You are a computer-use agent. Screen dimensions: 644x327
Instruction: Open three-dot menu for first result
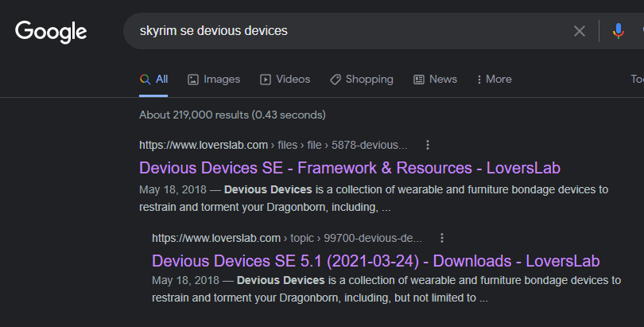tap(428, 145)
